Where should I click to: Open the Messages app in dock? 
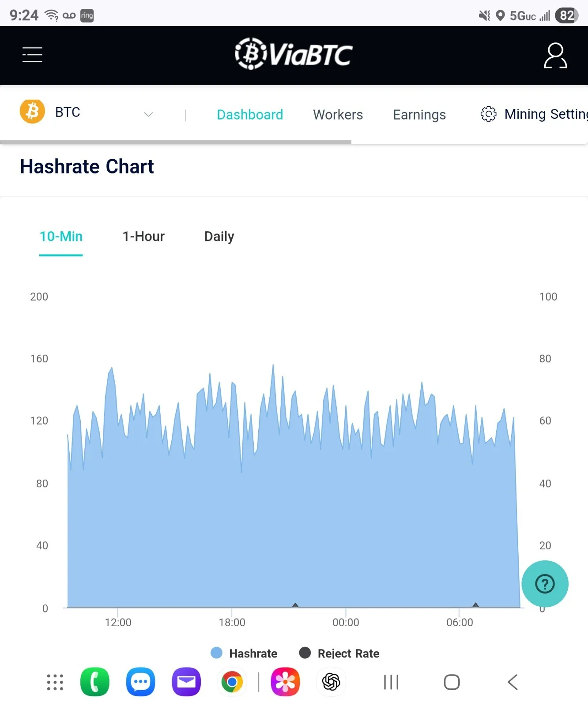(140, 682)
